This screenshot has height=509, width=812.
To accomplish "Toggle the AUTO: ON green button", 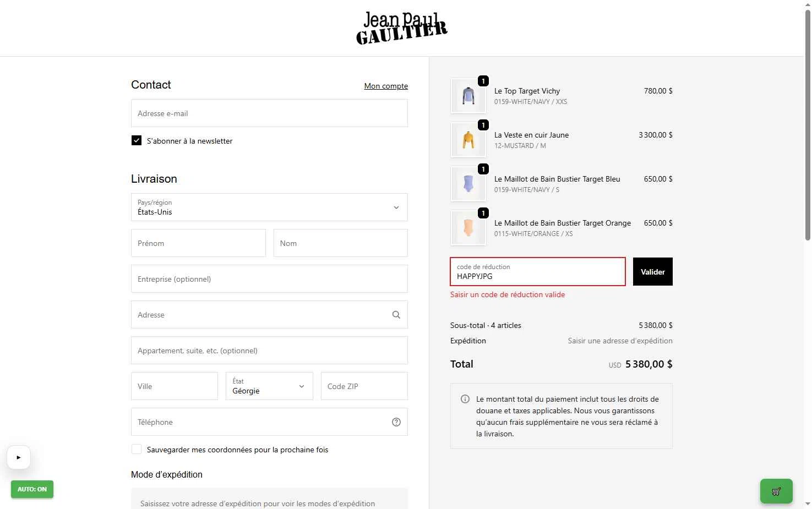I will point(32,489).
